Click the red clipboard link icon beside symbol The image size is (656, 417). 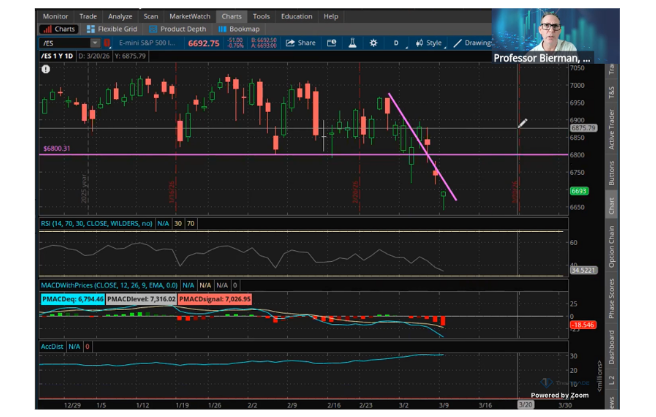click(x=107, y=43)
